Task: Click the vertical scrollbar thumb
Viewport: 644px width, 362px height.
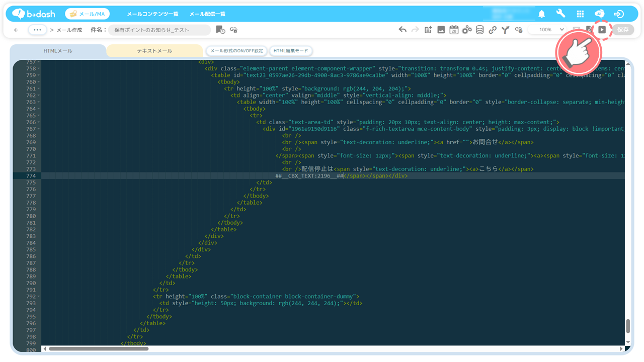Action: click(628, 326)
